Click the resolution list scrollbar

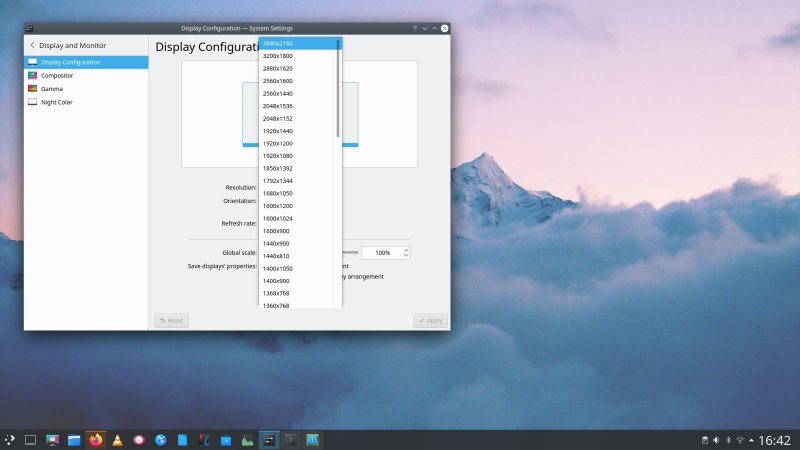(x=338, y=90)
